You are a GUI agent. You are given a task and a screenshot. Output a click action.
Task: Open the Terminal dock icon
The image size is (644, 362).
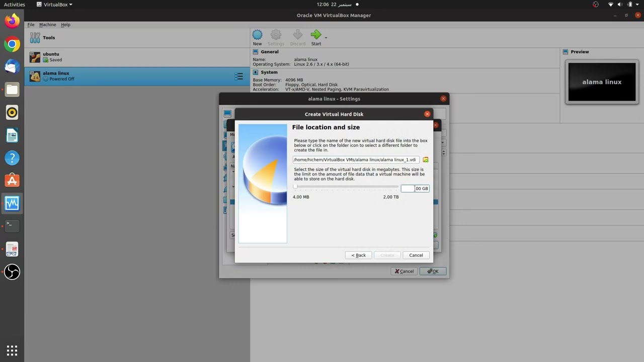(x=12, y=226)
